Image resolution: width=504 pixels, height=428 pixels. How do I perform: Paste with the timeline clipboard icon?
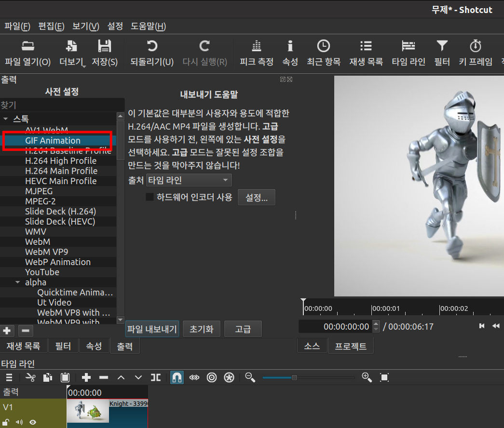tap(65, 377)
